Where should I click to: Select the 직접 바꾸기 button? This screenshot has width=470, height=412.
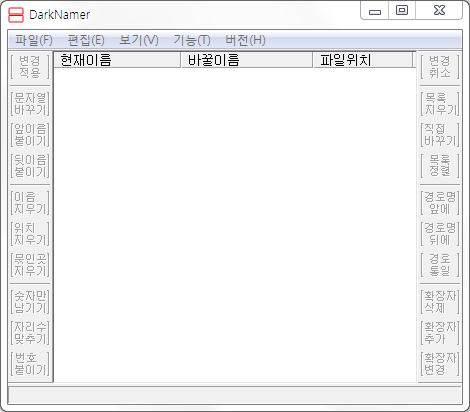tap(440, 135)
